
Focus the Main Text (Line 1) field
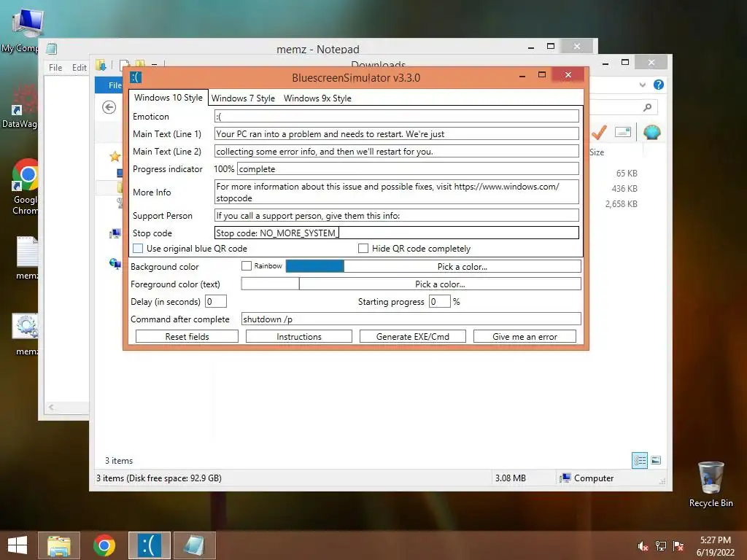pyautogui.click(x=396, y=134)
